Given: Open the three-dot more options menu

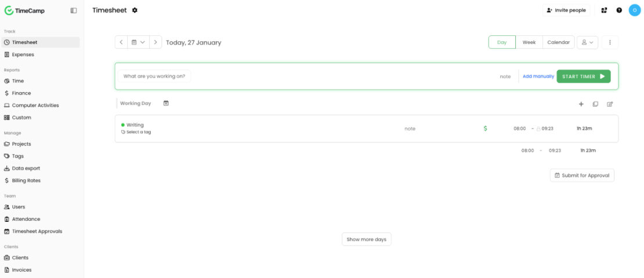Looking at the screenshot, I should point(610,42).
